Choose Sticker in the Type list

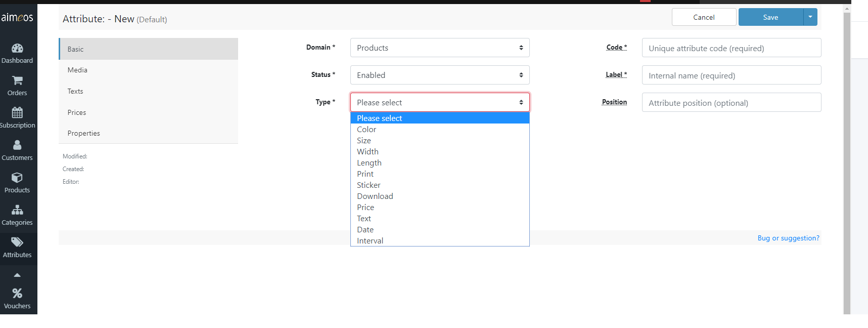(440, 185)
